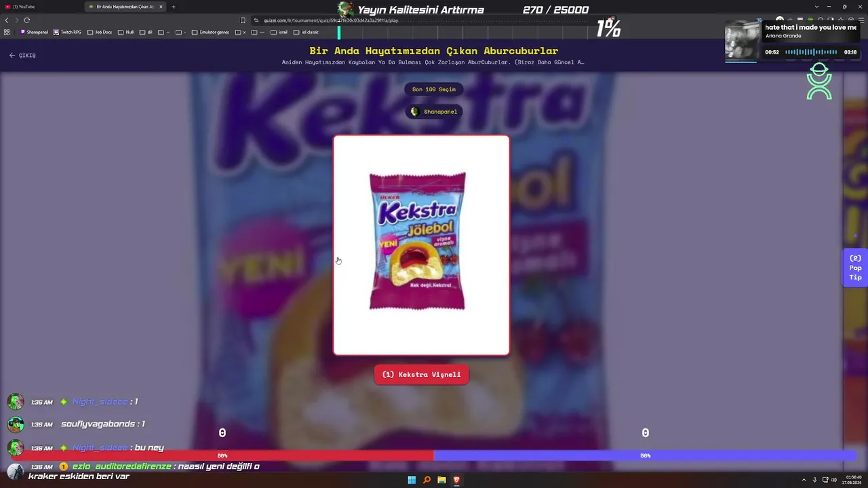Click Night_sidece's avatar beside 'bu ney'

click(16, 448)
